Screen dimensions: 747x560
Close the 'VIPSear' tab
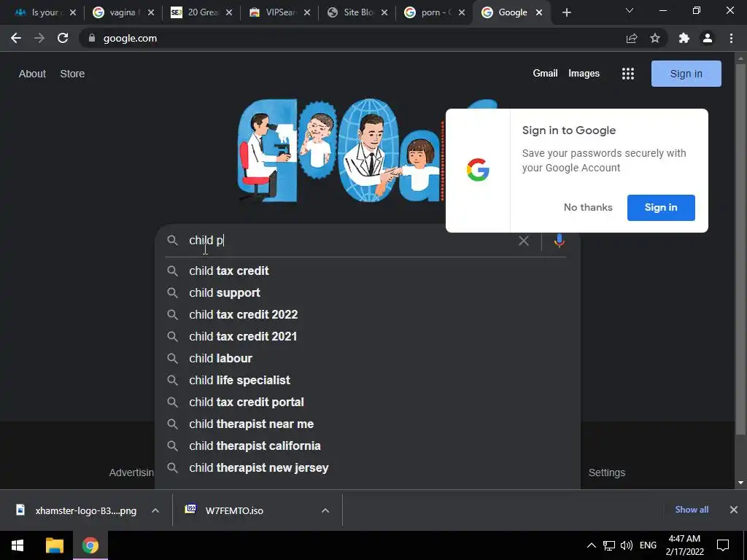[x=307, y=12]
